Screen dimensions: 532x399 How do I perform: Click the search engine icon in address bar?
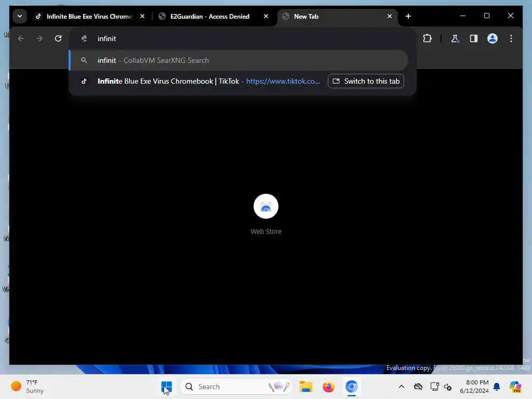84,38
